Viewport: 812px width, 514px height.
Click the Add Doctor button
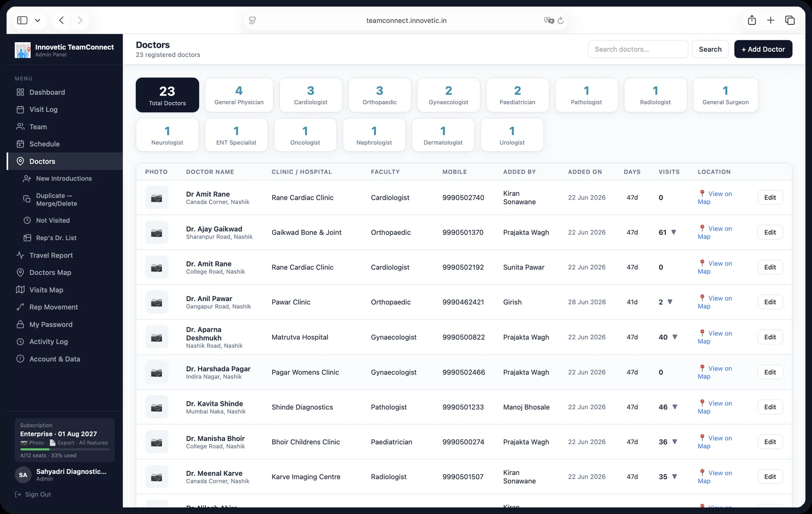[x=763, y=49]
